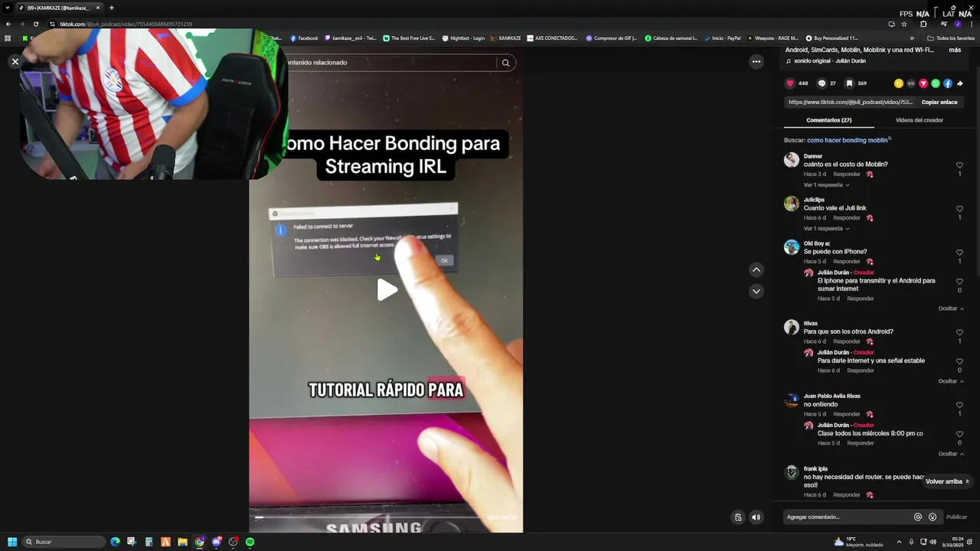This screenshot has width=980, height=551.
Task: Like creator reply 'Clase todos los miércoles'
Action: pos(959,434)
